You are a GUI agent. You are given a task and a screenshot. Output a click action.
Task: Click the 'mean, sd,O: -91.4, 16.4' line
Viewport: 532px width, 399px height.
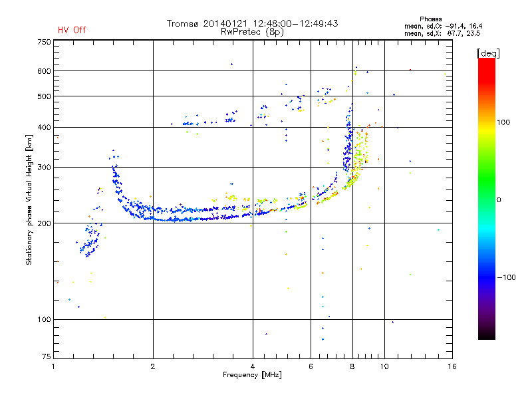pyautogui.click(x=443, y=26)
